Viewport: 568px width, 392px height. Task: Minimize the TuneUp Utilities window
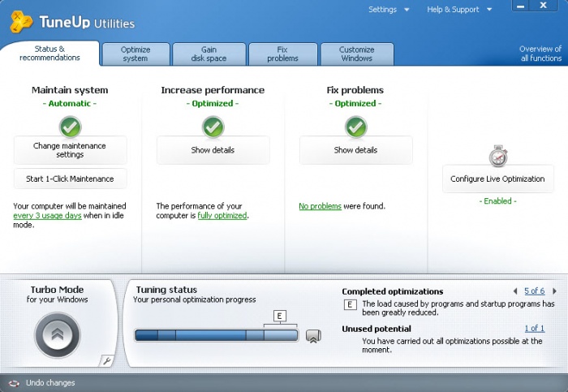pos(521,6)
